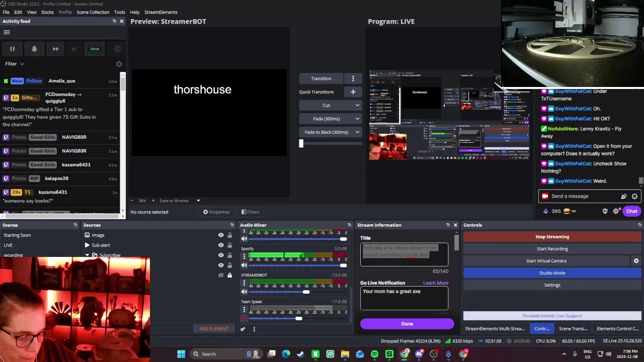Open the Filter dropdown in Activity feed
The image size is (644, 362).
tap(15, 64)
